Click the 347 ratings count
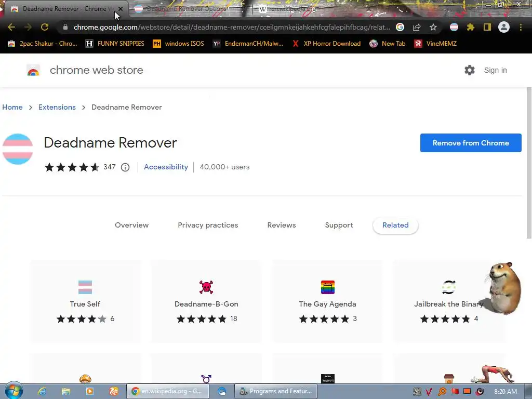The width and height of the screenshot is (532, 399). click(x=110, y=167)
